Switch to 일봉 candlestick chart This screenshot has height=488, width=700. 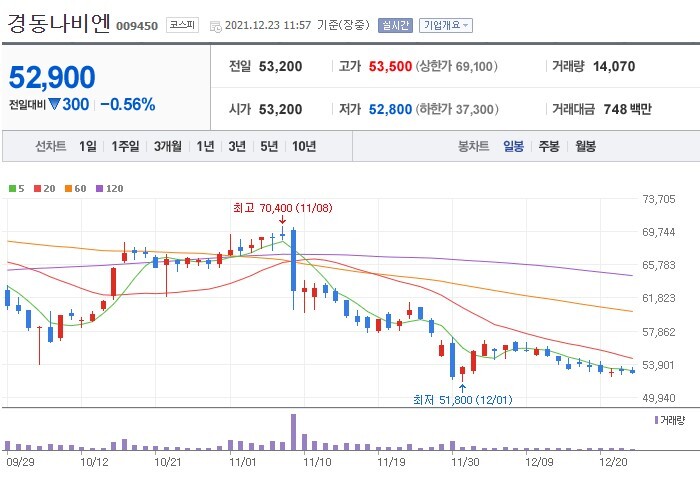pos(513,146)
